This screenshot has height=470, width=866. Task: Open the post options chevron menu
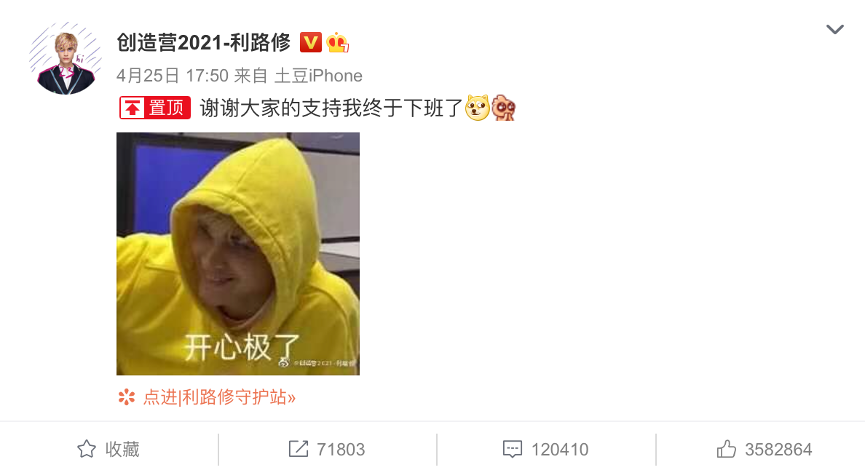click(835, 29)
